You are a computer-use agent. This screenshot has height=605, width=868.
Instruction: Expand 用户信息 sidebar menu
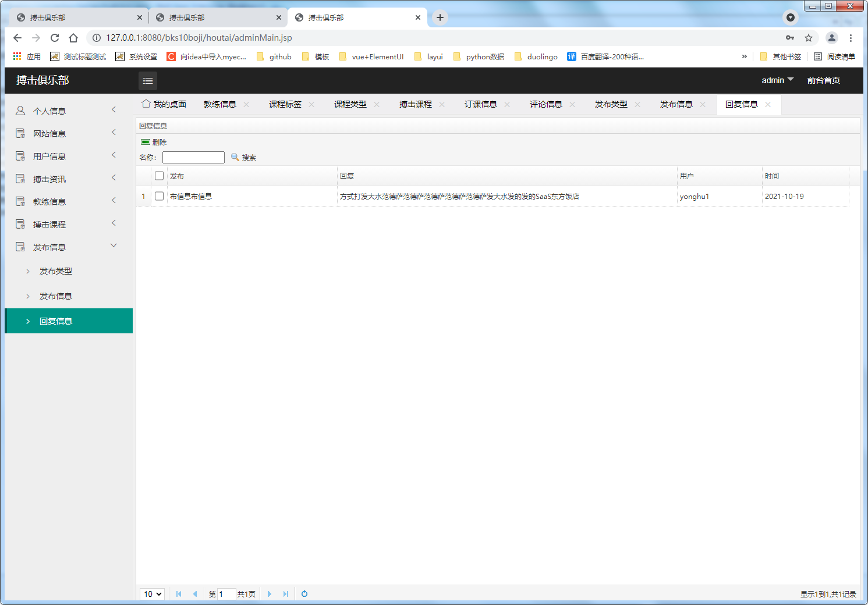114,155
